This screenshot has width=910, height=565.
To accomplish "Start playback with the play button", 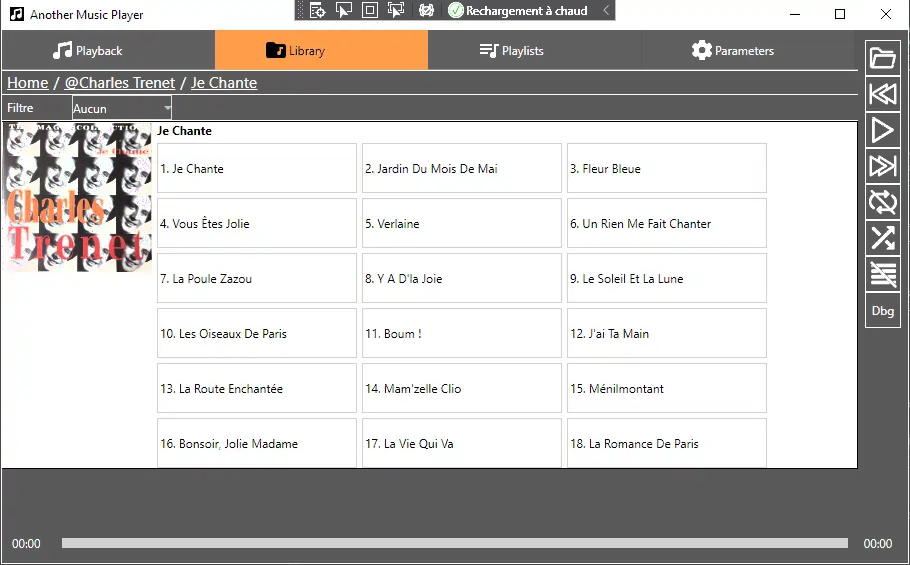I will click(x=882, y=130).
